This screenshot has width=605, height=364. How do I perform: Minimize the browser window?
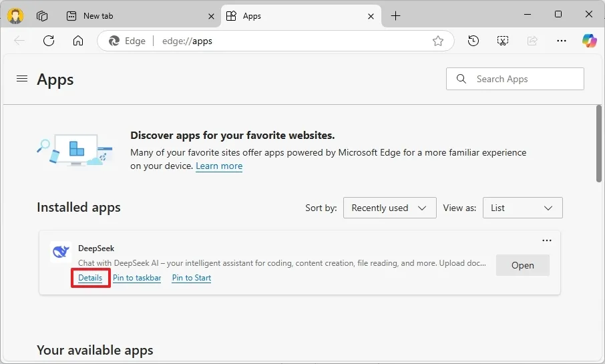528,14
